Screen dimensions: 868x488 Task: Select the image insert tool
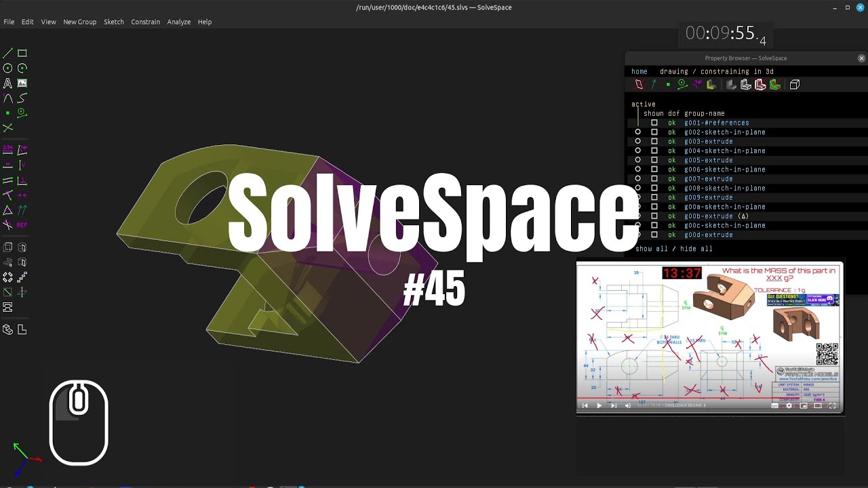[x=22, y=83]
